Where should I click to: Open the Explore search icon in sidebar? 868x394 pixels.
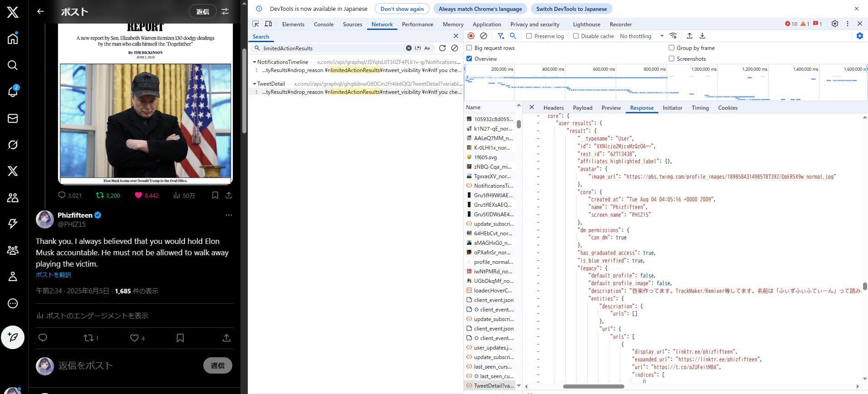tap(13, 65)
